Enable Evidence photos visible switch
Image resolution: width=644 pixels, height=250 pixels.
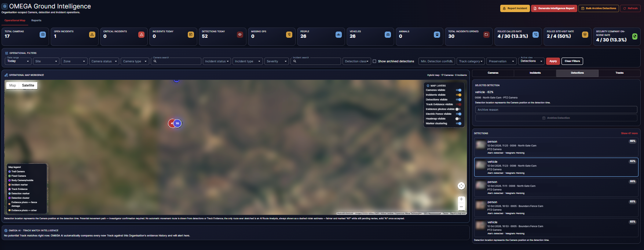pyautogui.click(x=458, y=109)
